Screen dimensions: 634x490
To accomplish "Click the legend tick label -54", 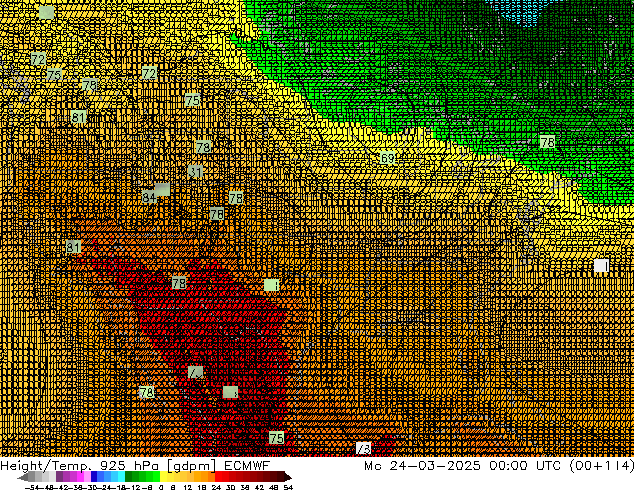I will point(33,487).
